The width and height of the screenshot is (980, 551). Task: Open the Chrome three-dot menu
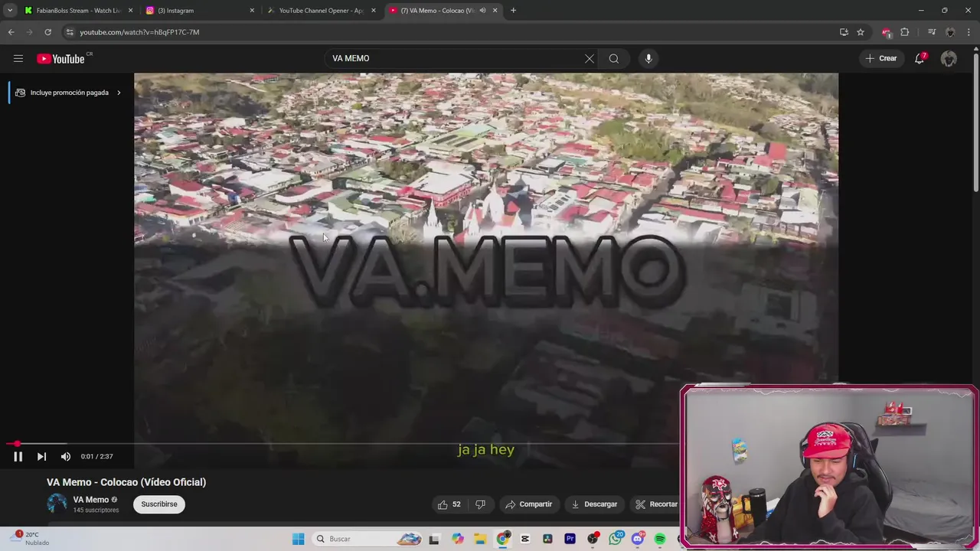pos(969,32)
